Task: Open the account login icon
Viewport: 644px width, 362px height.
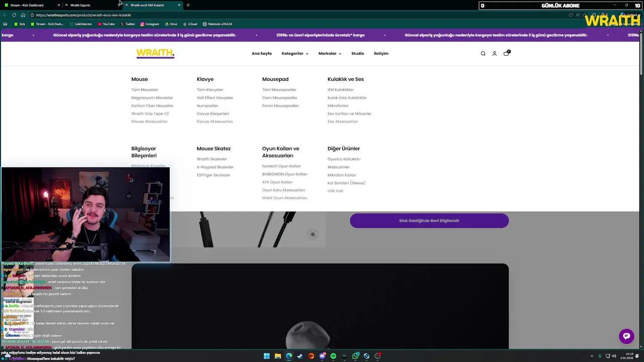Action: coord(495,53)
